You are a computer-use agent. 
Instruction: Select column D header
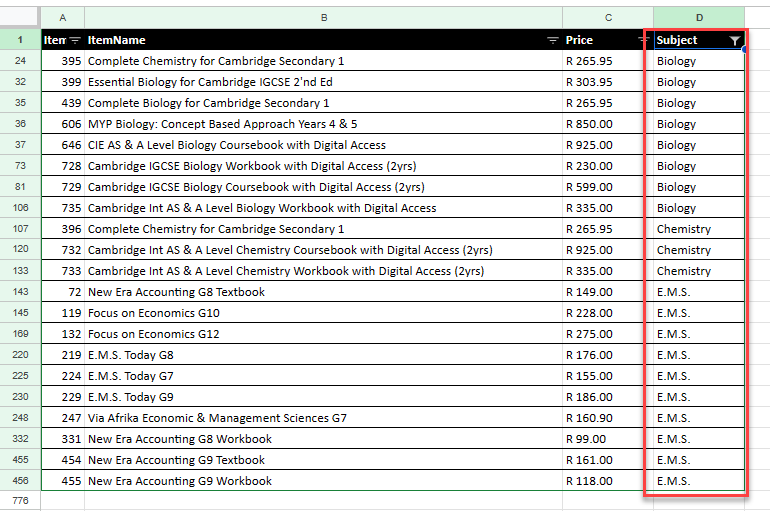(699, 18)
